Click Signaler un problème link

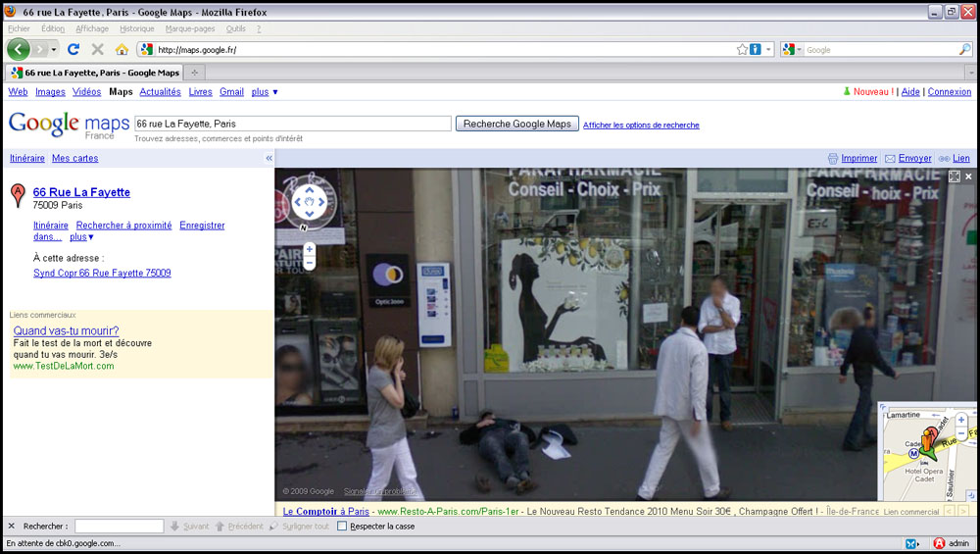coord(379,491)
